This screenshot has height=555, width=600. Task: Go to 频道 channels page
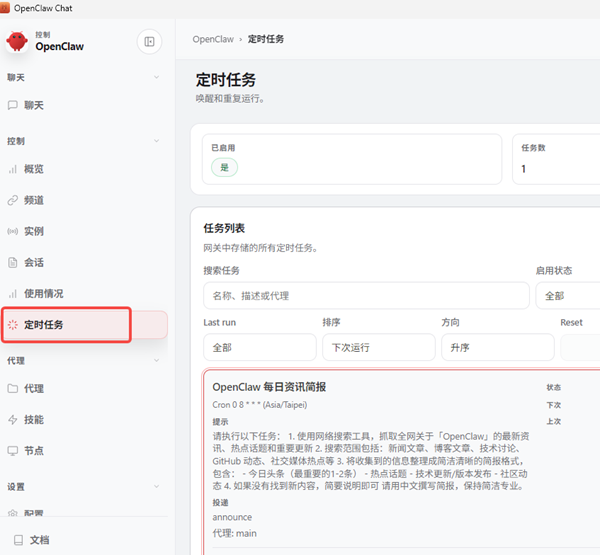pyautogui.click(x=34, y=200)
